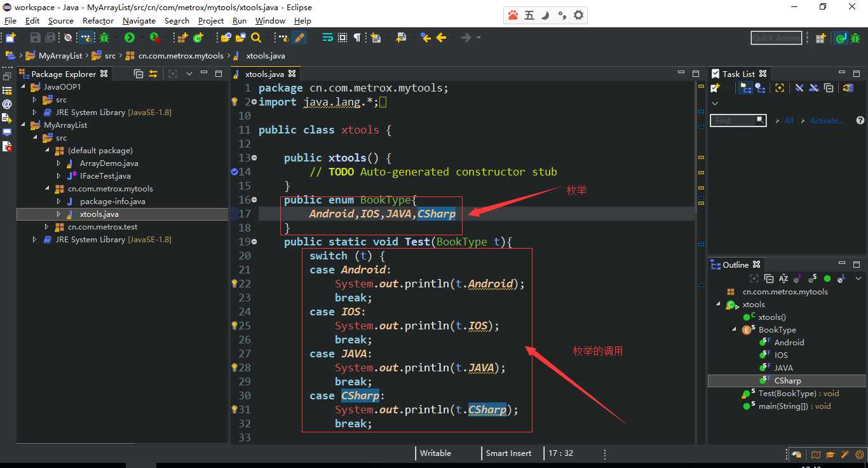
Task: Open the Navigate menu
Action: pyautogui.click(x=139, y=20)
